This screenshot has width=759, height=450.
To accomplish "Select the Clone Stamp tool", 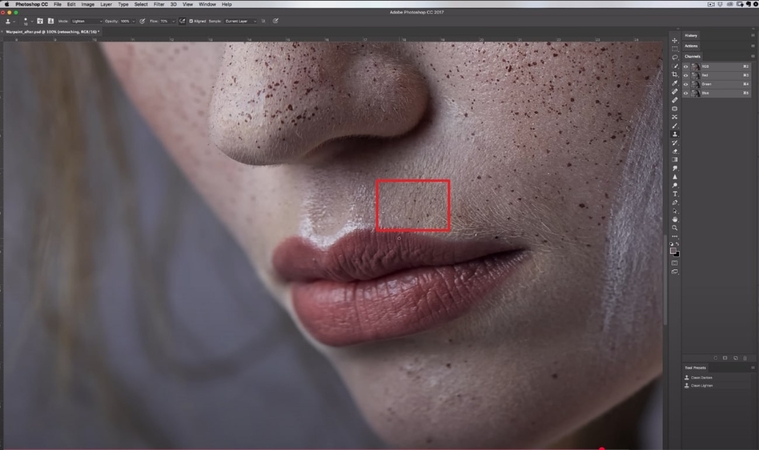I will [x=675, y=134].
